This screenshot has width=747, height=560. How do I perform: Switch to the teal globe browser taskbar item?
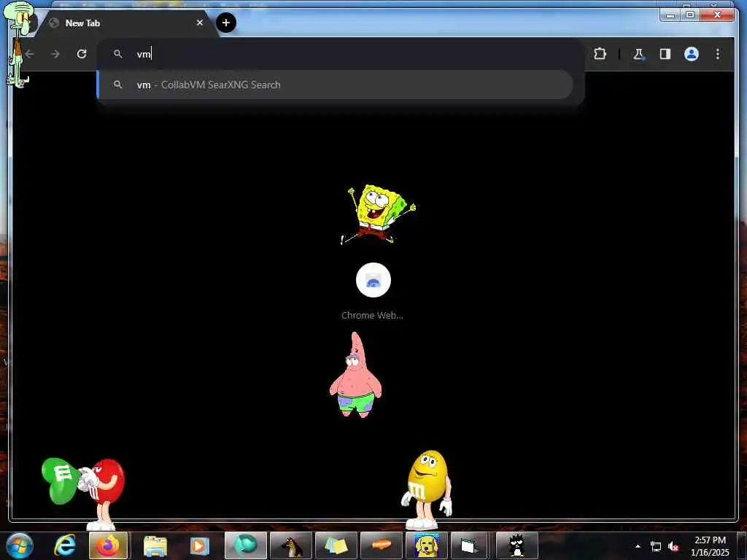[x=245, y=545]
